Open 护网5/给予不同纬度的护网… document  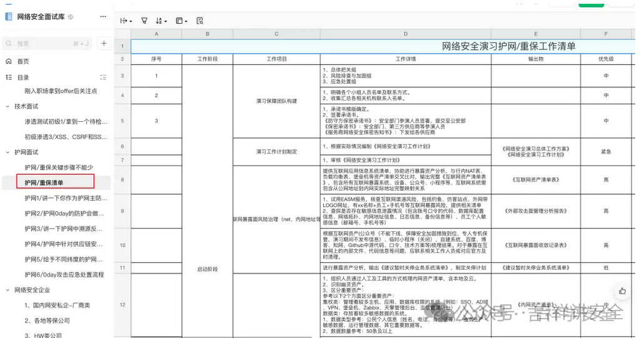point(64,259)
